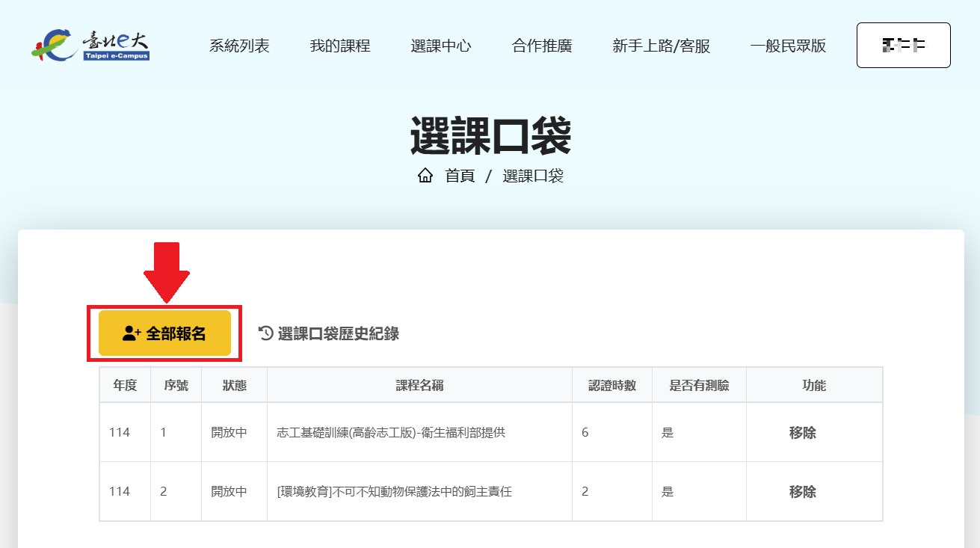Click certification hours value 6
980x548 pixels.
click(585, 432)
